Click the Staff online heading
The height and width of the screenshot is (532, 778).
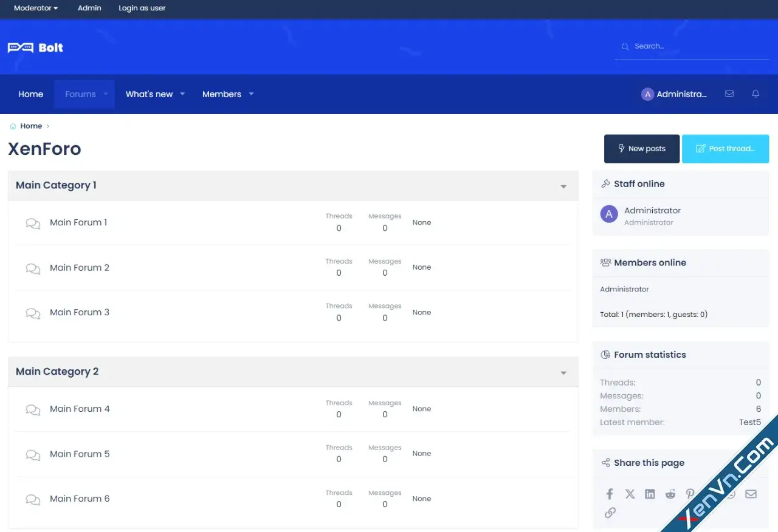639,184
